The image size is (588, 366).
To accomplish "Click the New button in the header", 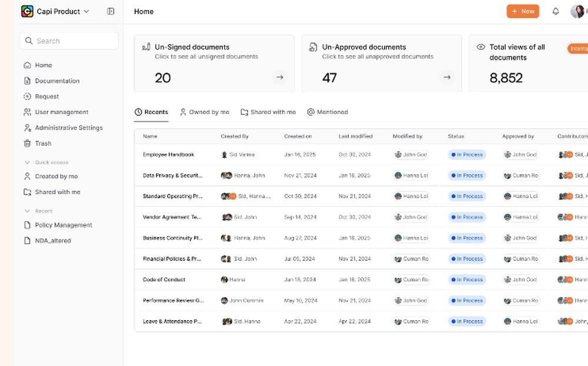I will coord(522,11).
